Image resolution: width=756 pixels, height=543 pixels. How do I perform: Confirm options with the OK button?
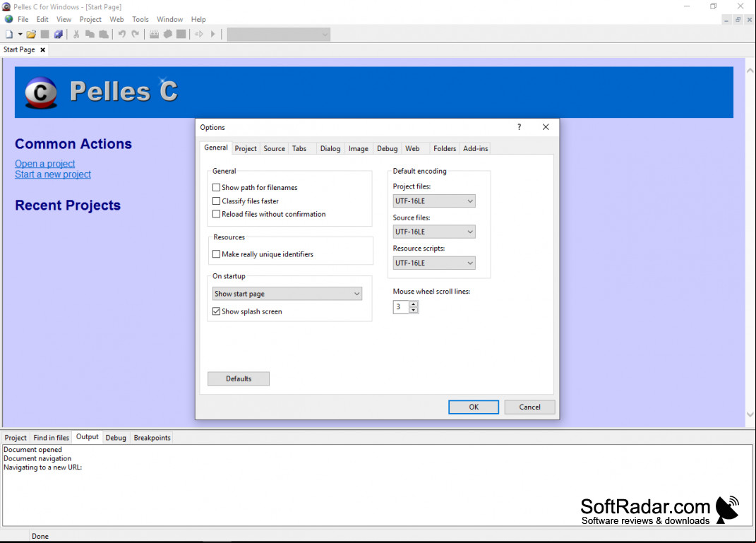474,407
